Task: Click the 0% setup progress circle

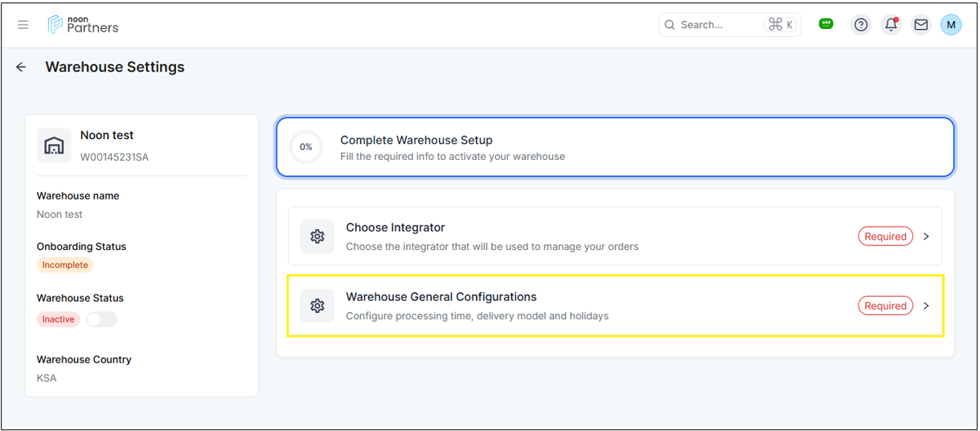Action: pos(305,147)
